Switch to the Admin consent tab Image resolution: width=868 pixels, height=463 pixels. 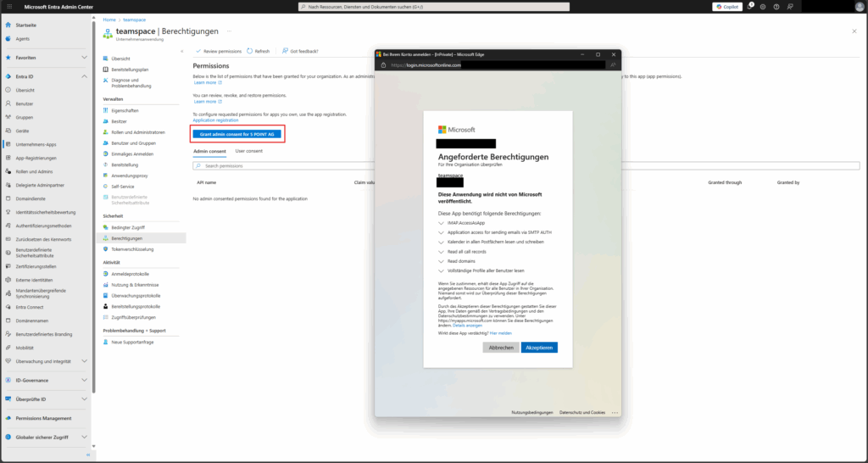tap(209, 151)
